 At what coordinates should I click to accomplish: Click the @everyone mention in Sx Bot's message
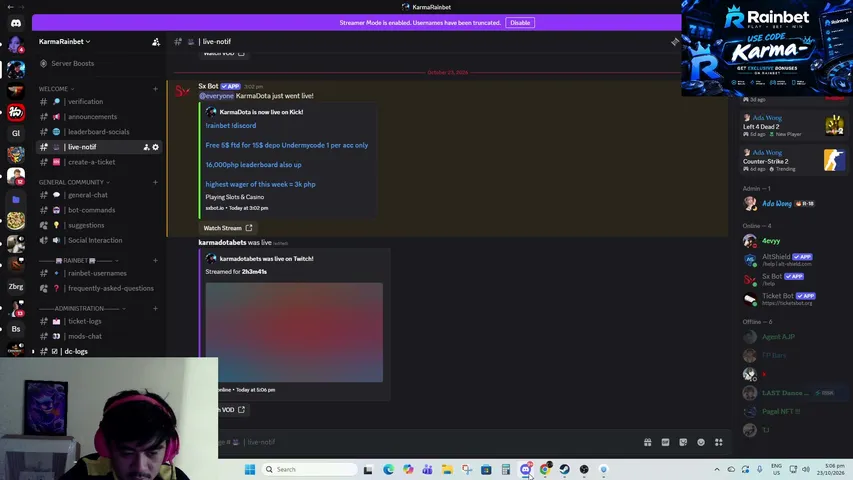[217, 96]
